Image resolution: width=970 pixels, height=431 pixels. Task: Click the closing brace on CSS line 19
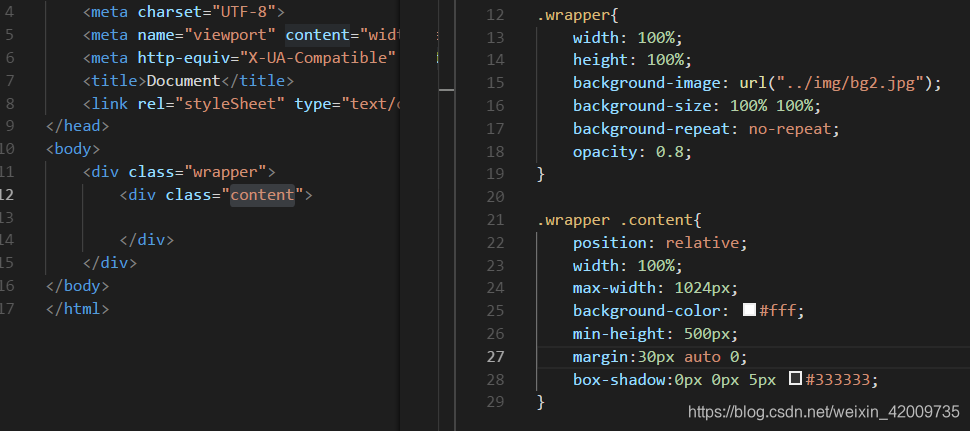[541, 174]
